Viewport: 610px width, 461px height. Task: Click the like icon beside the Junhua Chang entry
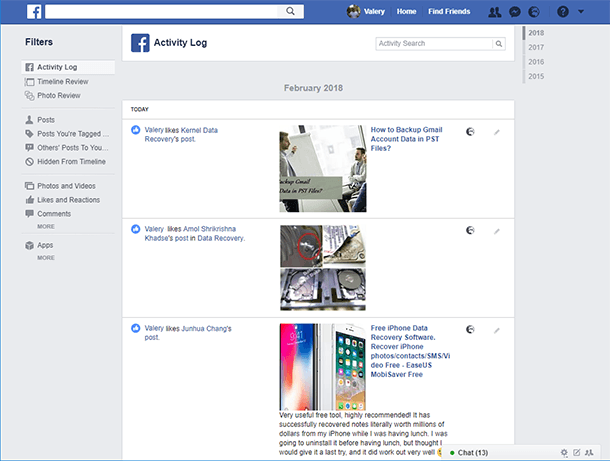tap(135, 328)
